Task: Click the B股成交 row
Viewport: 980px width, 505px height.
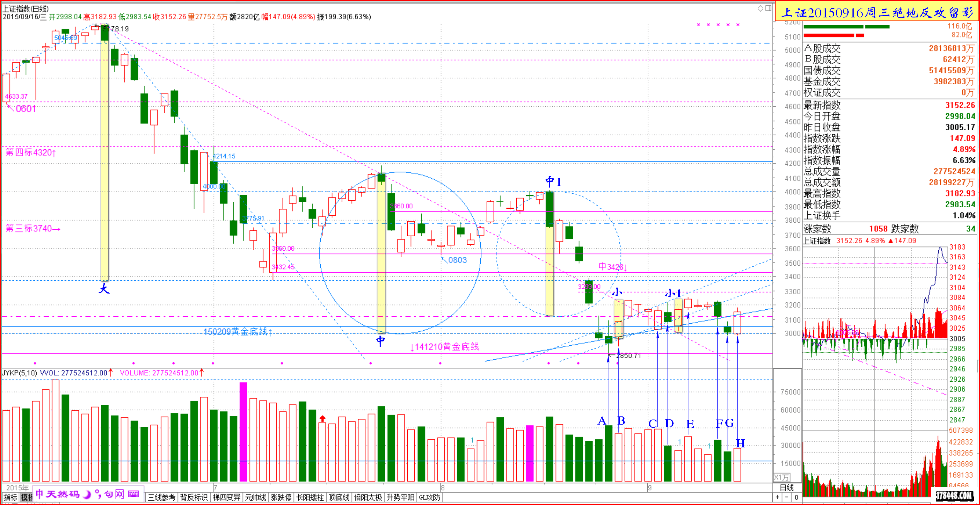Action: [889, 59]
